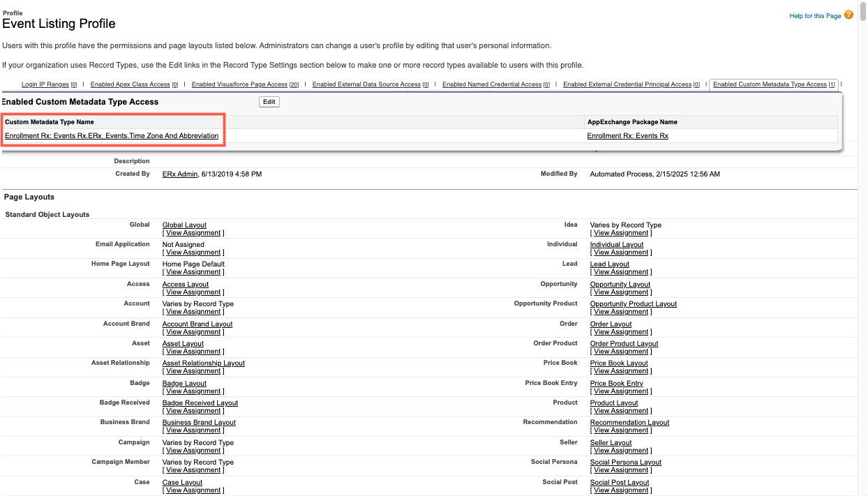Click View Assignment under Lead Layout
The image size is (868, 496).
(620, 272)
